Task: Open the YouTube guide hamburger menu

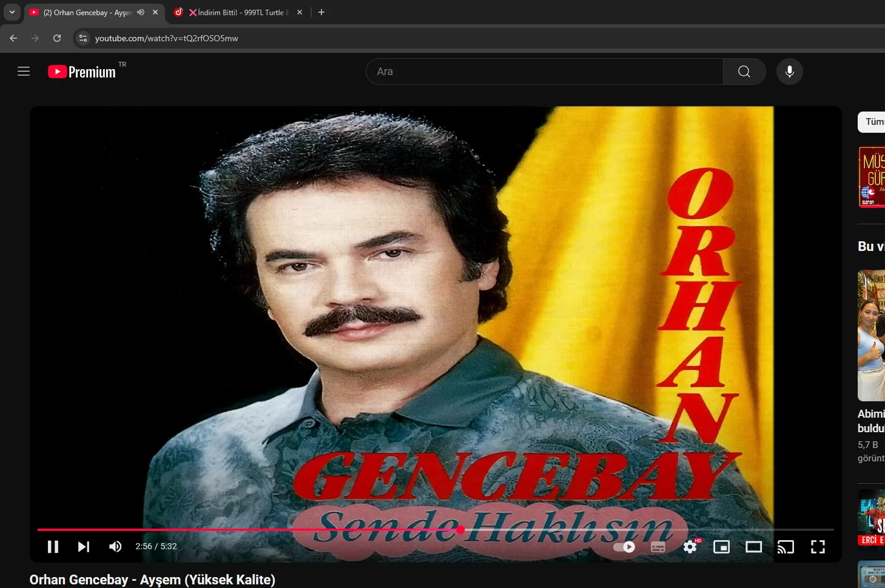Action: pos(24,72)
